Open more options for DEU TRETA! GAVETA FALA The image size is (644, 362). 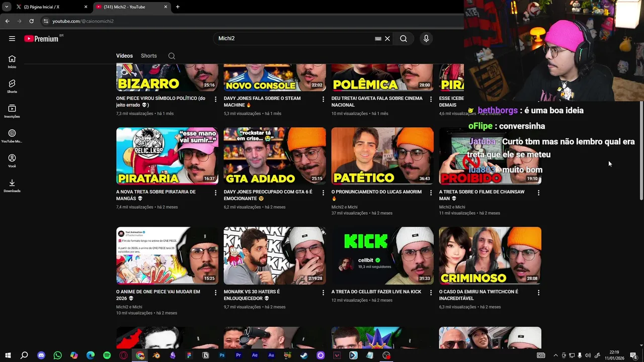(x=431, y=100)
